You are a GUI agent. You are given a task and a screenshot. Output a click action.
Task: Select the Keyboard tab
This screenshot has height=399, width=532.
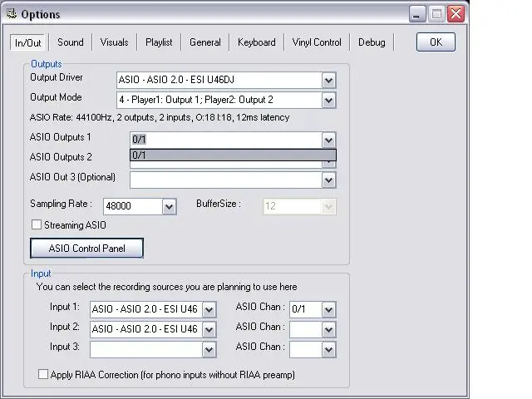pyautogui.click(x=256, y=42)
